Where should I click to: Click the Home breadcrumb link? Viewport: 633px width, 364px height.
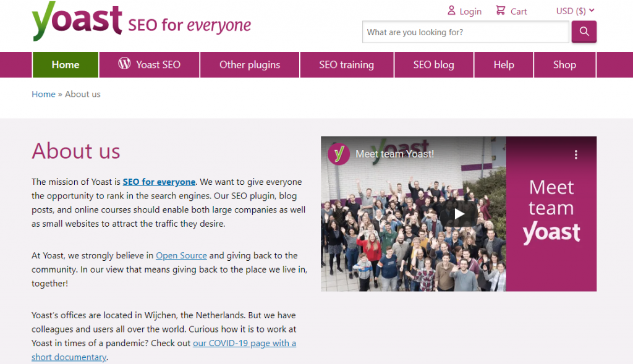(x=43, y=94)
